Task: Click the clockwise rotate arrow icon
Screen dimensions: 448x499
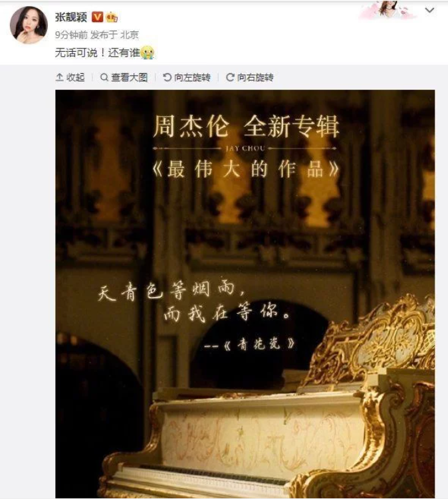Action: pos(230,77)
